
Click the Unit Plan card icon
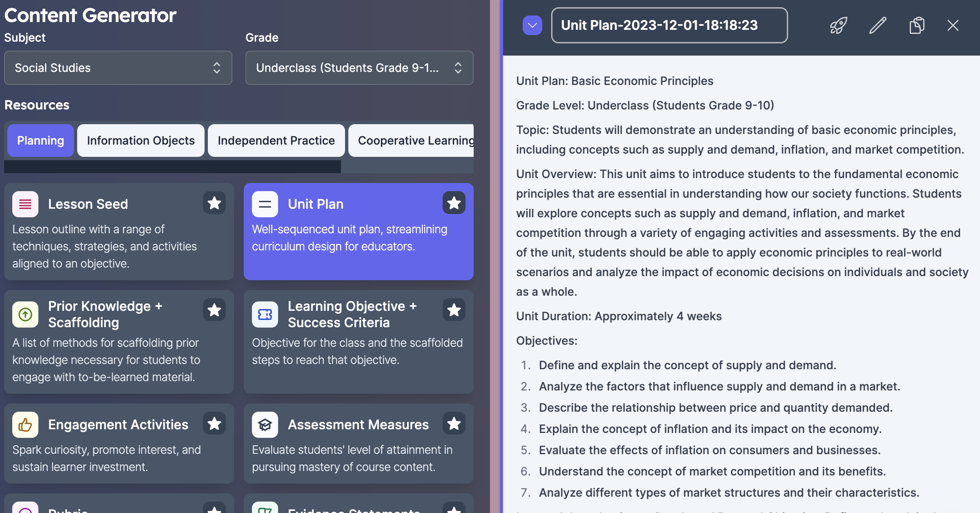265,204
